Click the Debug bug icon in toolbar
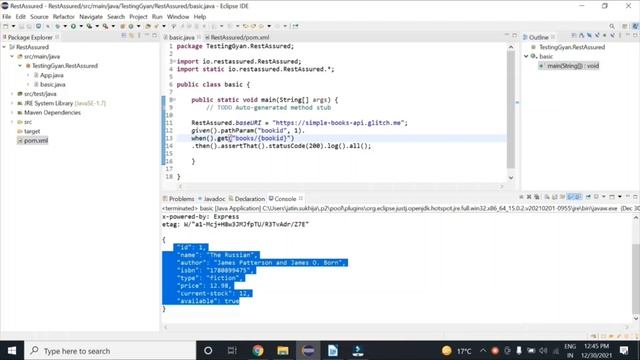The width and height of the screenshot is (640, 360). click(x=58, y=26)
